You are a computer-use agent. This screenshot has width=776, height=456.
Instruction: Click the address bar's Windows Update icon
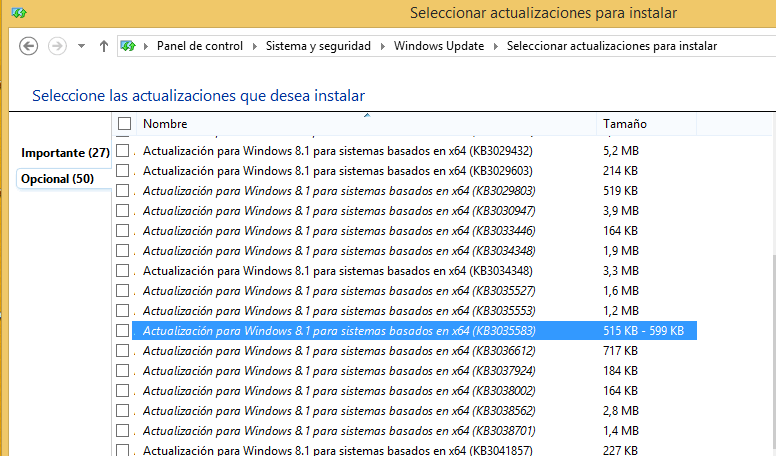tap(129, 46)
